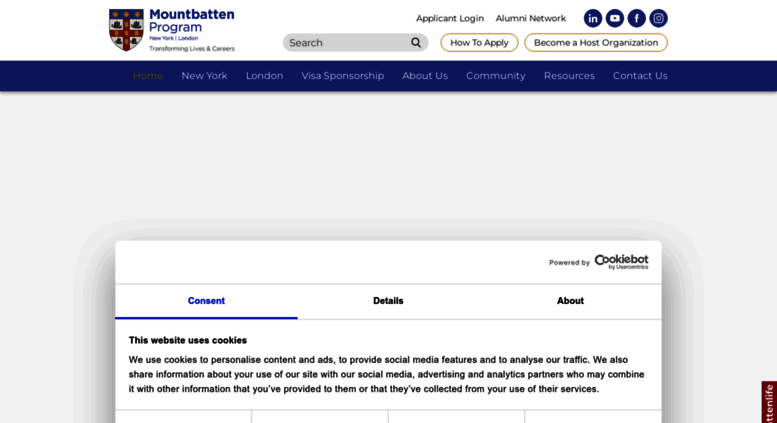
Task: Select the Consent tab
Action: point(206,301)
